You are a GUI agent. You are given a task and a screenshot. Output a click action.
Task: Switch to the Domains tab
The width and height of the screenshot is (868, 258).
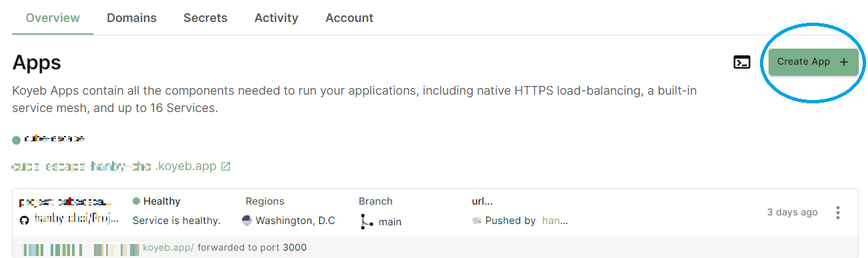tap(132, 18)
